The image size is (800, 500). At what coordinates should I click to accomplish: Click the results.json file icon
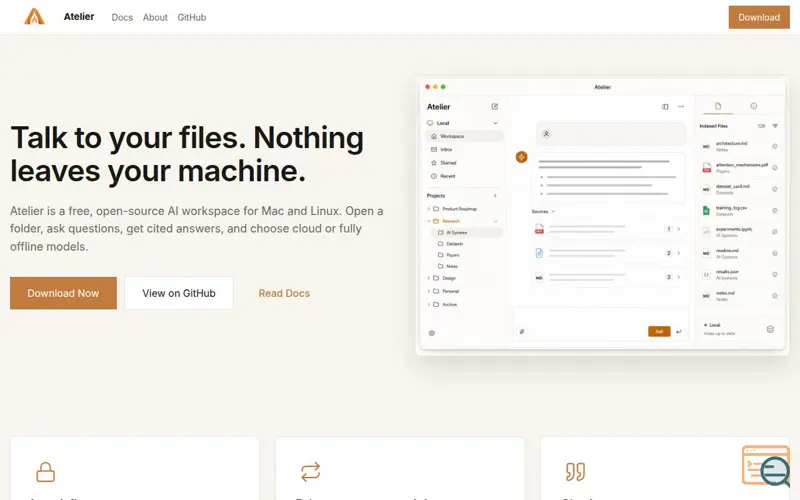point(706,275)
